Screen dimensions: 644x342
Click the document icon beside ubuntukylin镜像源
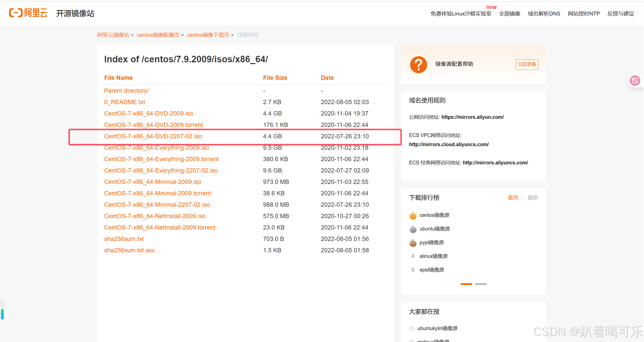coord(411,329)
